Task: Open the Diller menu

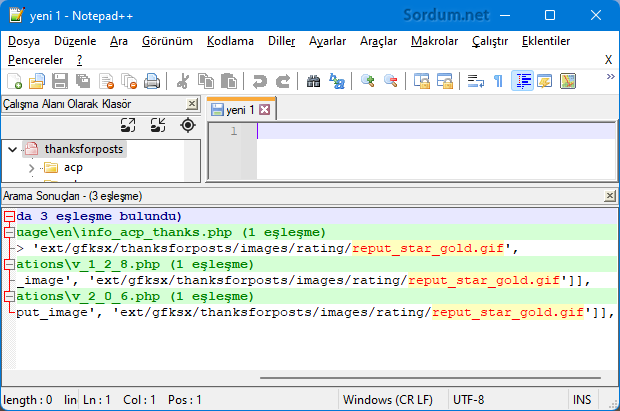Action: point(282,41)
